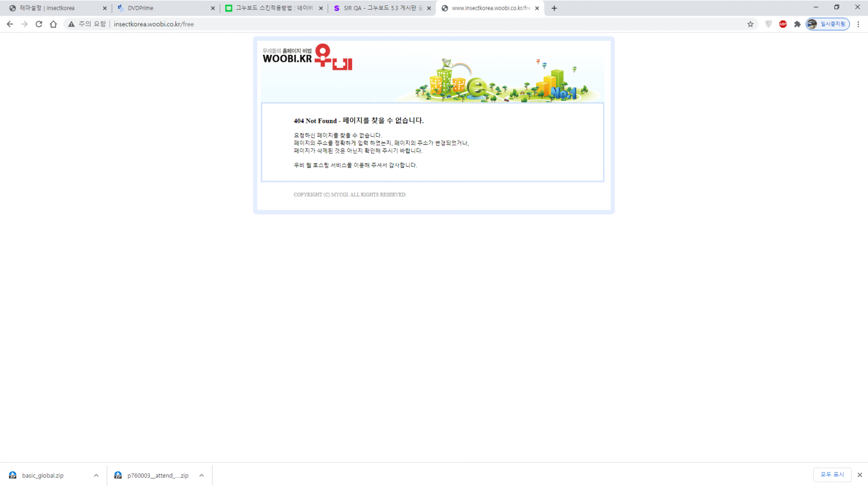Click the forward navigation arrow

24,24
